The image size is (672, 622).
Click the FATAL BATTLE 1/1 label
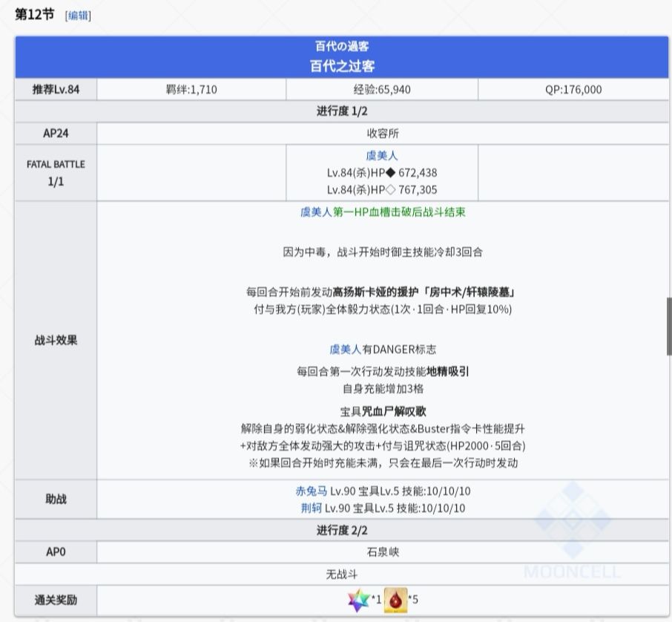(x=56, y=173)
